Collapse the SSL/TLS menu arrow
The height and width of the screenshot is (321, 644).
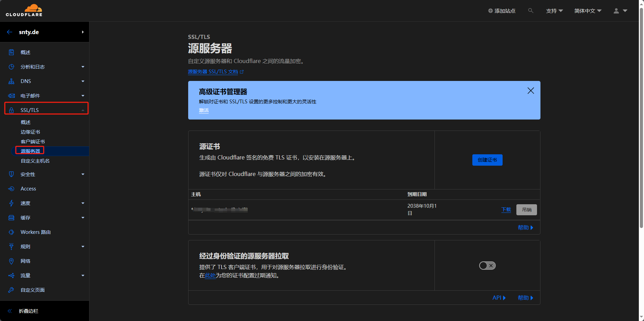coord(83,110)
